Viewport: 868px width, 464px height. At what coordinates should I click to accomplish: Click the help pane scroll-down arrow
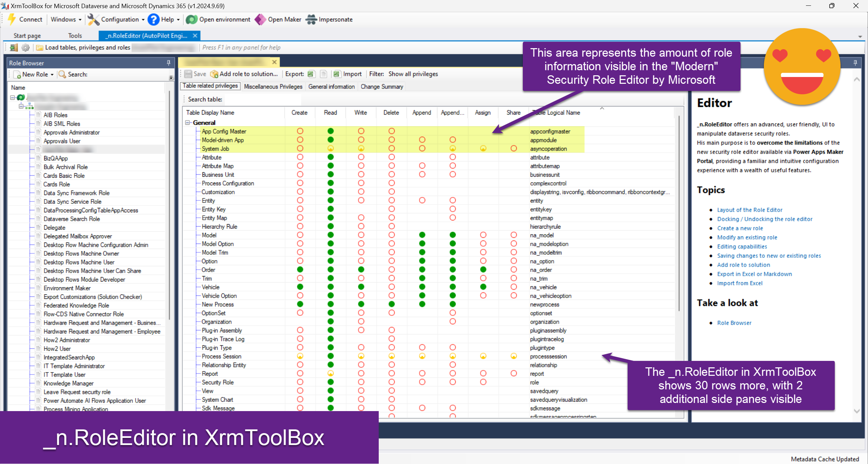coord(856,411)
